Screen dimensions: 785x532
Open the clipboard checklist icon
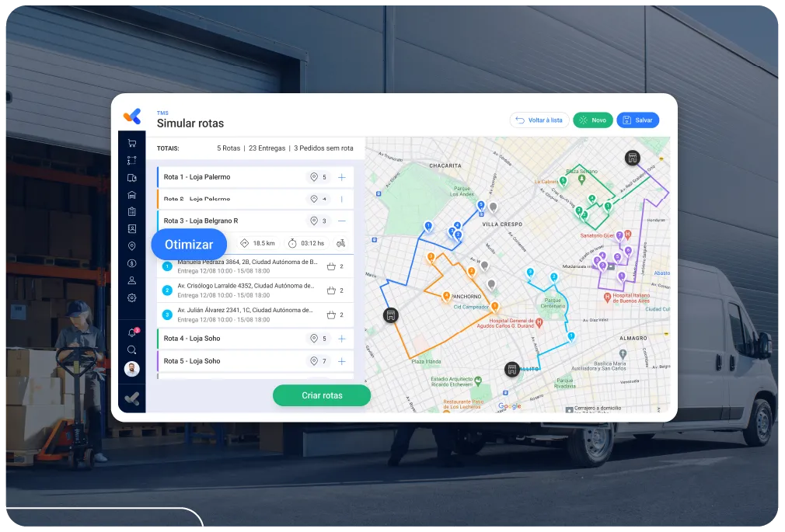[x=131, y=212]
